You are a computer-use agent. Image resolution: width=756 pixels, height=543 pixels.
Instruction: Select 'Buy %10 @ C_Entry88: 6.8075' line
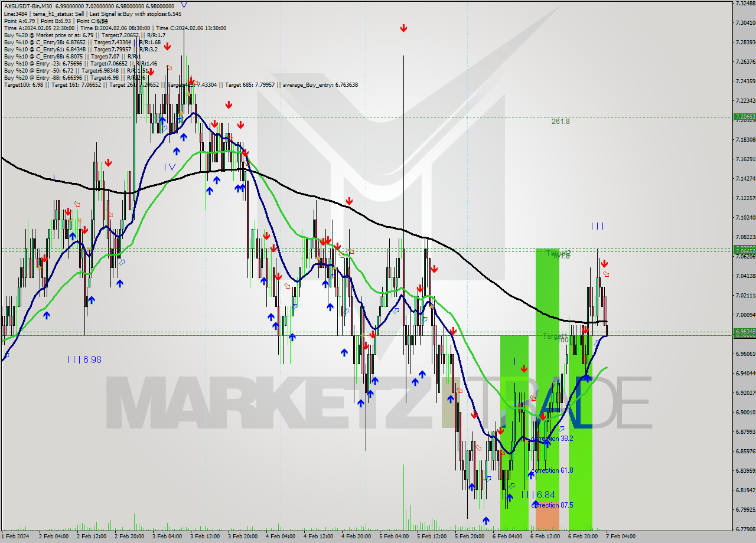pyautogui.click(x=73, y=56)
